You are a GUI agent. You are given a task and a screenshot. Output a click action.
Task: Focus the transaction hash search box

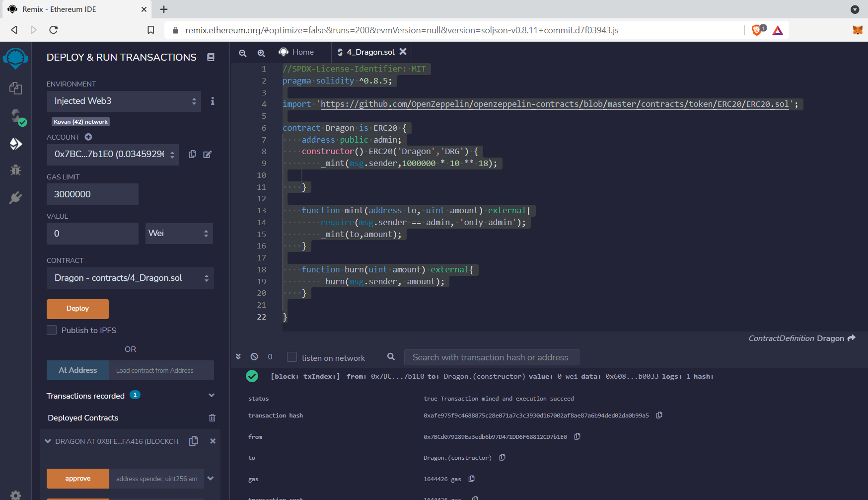coord(492,357)
